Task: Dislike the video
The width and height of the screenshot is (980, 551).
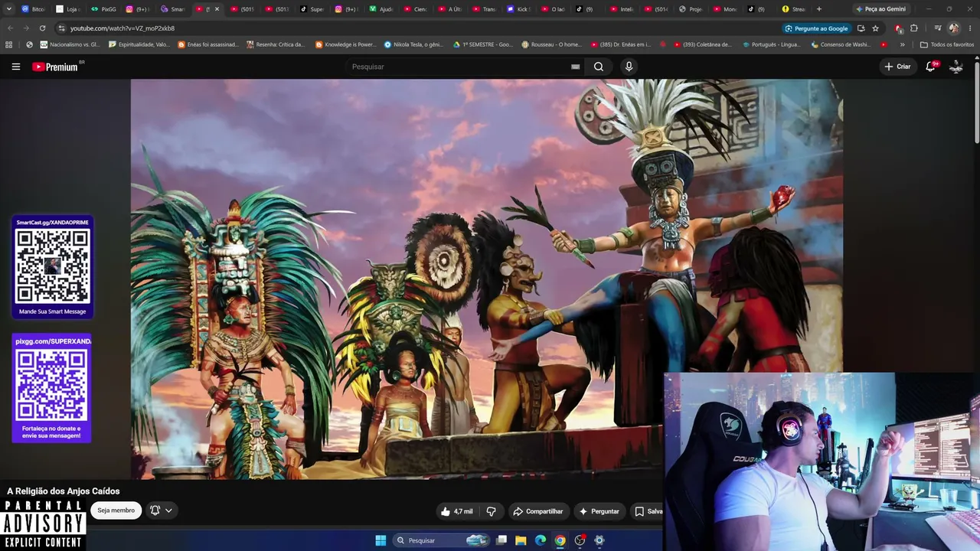Action: 492,511
